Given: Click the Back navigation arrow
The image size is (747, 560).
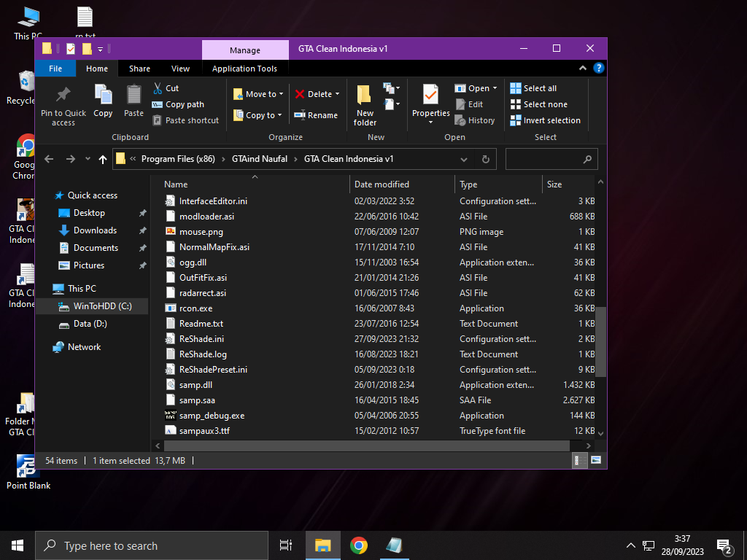Looking at the screenshot, I should [x=49, y=159].
